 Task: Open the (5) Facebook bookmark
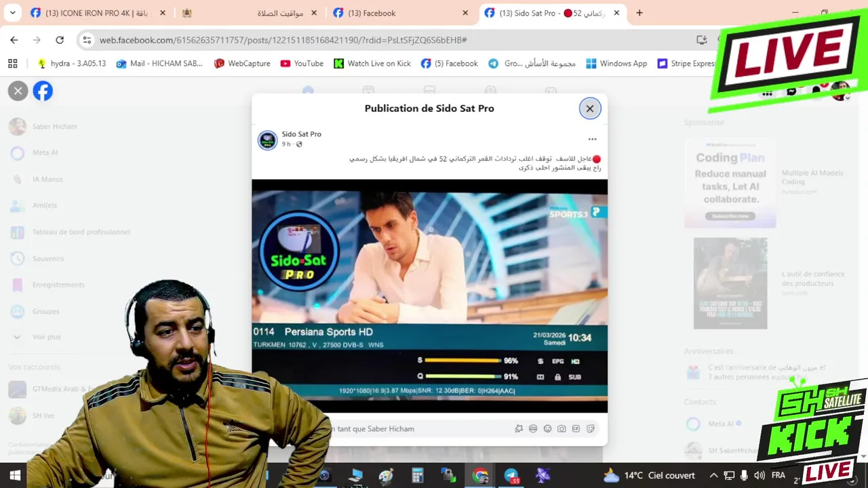449,63
